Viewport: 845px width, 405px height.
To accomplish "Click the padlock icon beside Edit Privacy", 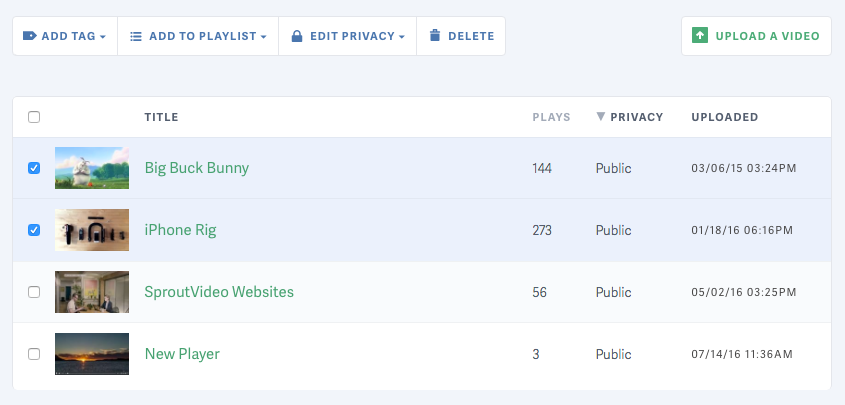I will click(x=297, y=36).
